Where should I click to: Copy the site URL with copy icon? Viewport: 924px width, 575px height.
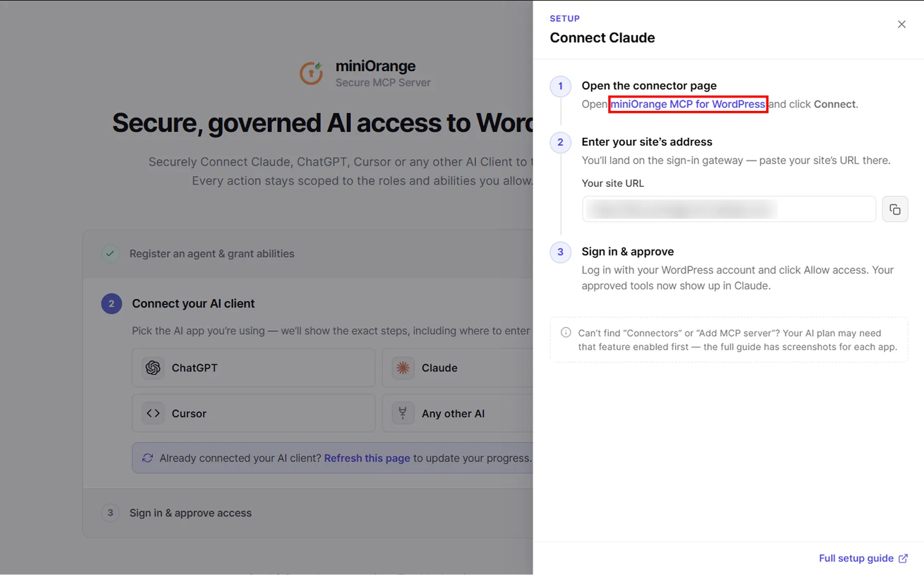click(x=895, y=209)
